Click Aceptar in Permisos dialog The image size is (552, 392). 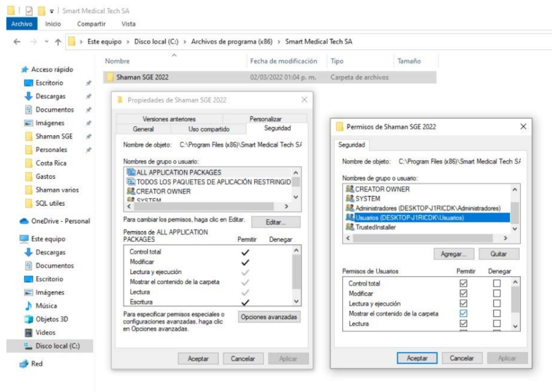click(x=417, y=358)
